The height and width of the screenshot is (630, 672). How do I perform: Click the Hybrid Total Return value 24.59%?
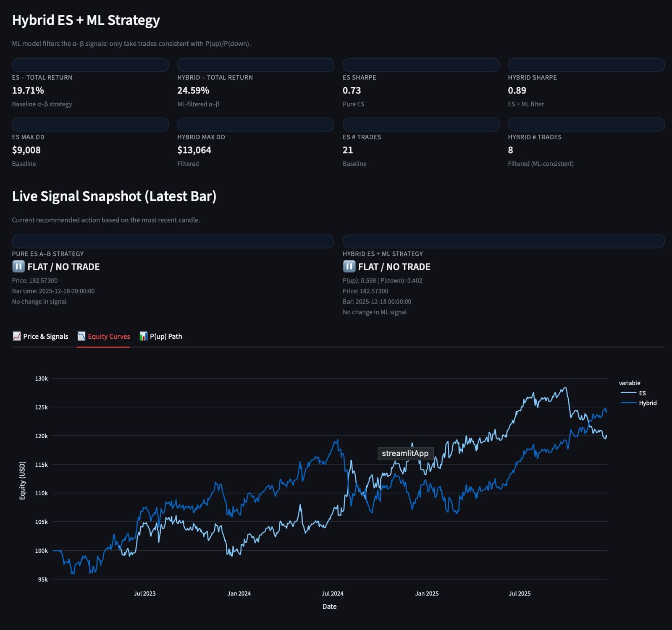193,90
